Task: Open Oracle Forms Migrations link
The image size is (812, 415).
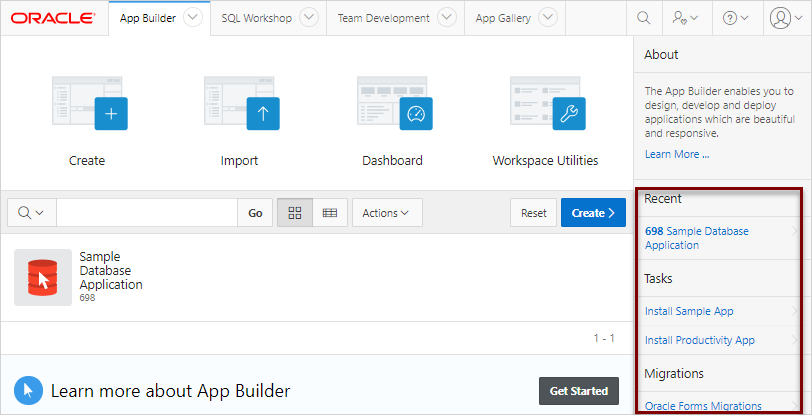Action: click(x=703, y=406)
